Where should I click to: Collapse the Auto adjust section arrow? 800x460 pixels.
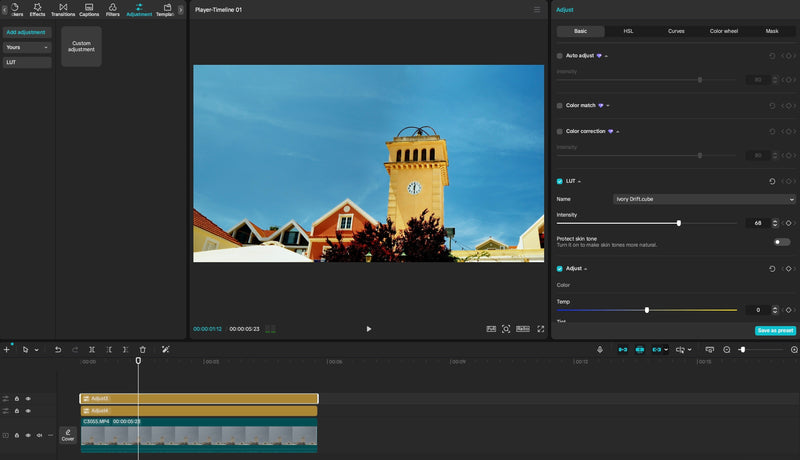click(606, 56)
